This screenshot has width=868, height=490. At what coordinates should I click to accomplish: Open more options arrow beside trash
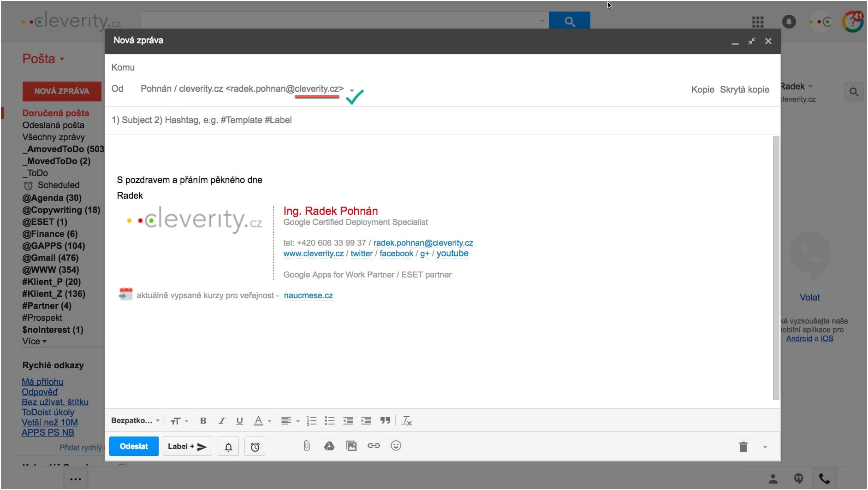pos(765,447)
